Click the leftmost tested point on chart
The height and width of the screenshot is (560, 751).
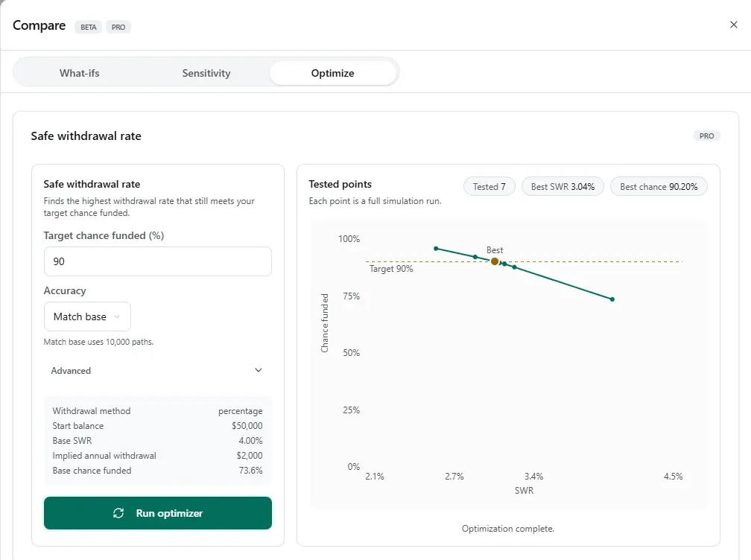[x=436, y=249]
